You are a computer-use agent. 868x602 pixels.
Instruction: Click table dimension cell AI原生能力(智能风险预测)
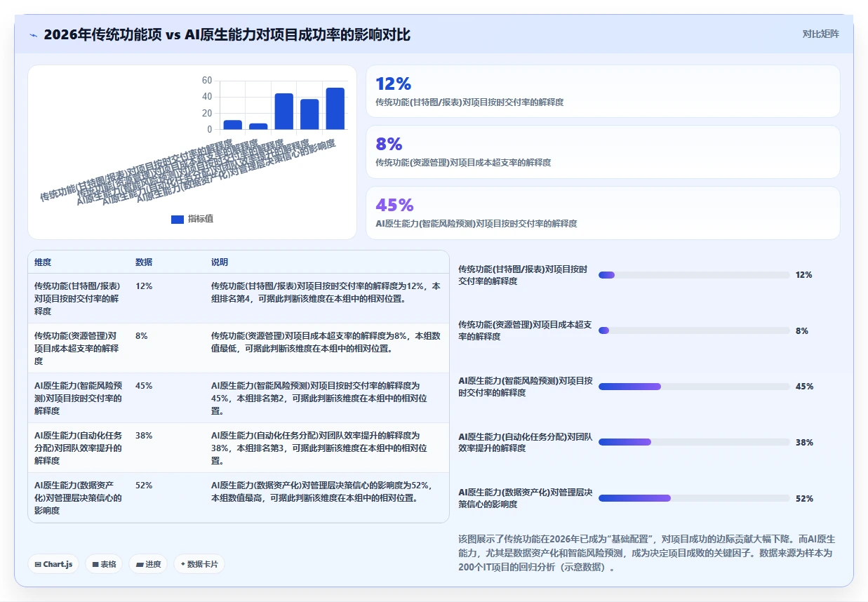(79, 398)
